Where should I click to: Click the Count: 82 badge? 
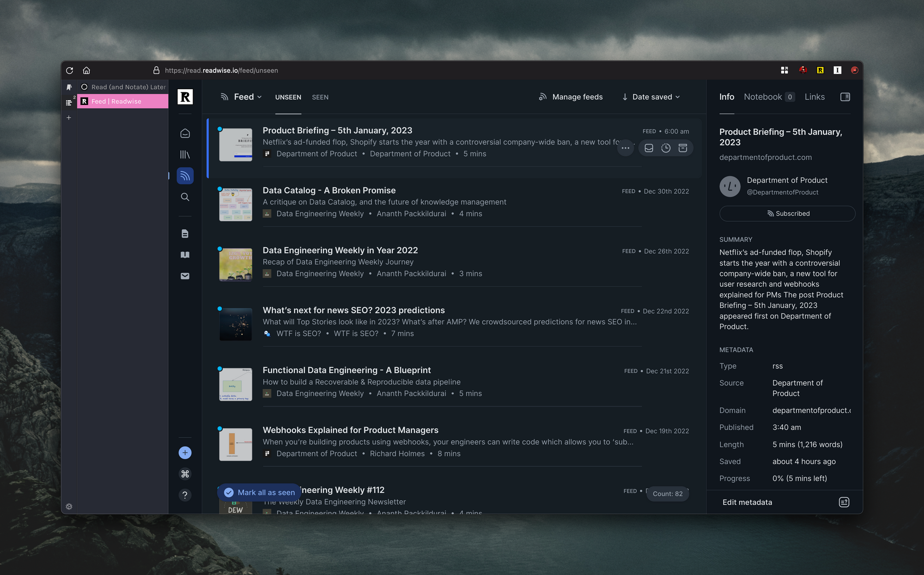tap(668, 494)
